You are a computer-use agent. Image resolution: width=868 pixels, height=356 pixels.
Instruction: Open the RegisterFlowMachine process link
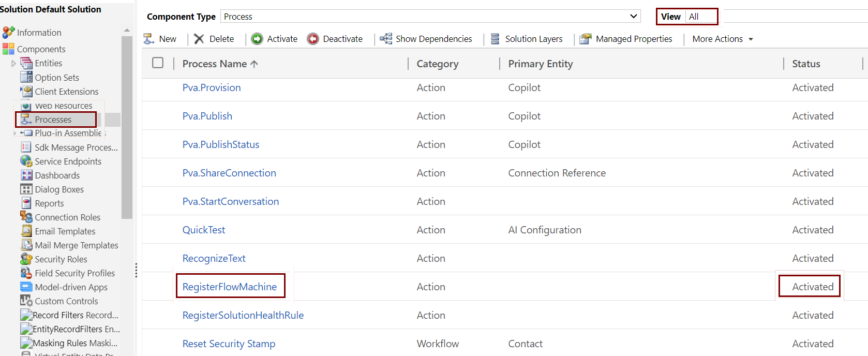[230, 287]
